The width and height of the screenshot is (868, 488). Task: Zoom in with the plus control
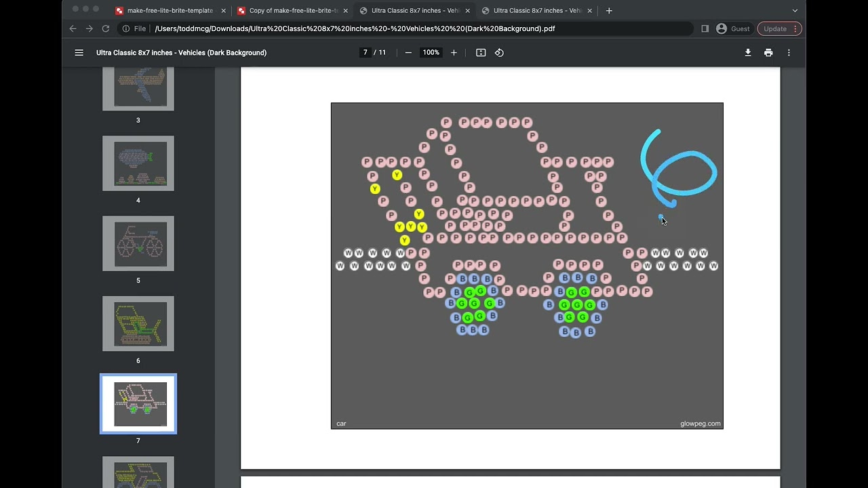pos(454,52)
